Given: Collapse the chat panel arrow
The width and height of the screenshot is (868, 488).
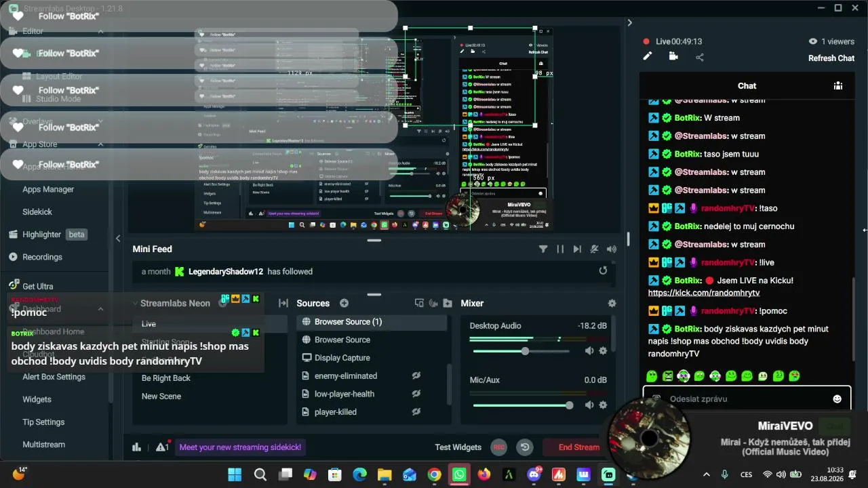Looking at the screenshot, I should 629,22.
